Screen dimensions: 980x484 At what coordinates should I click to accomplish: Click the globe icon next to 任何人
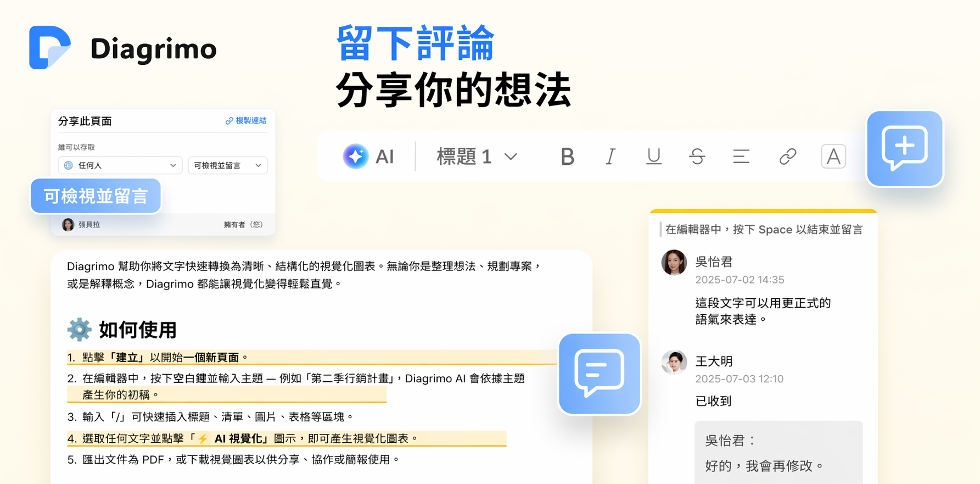coord(69,165)
